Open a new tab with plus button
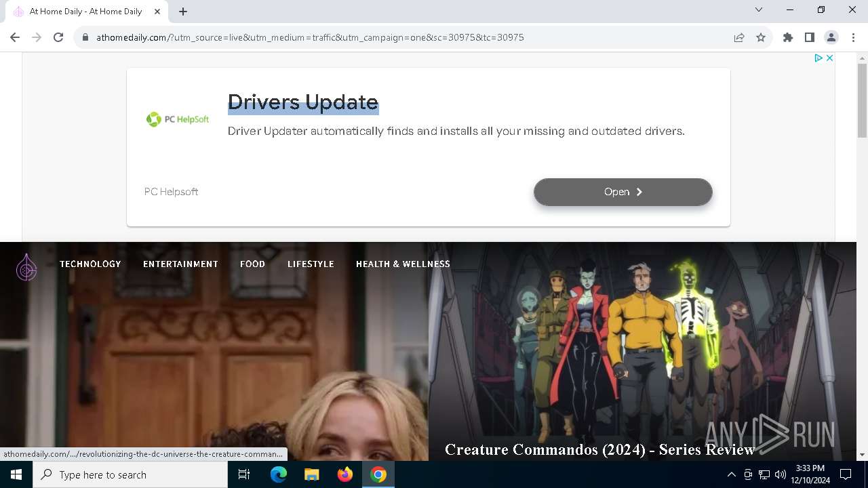868x488 pixels. tap(183, 12)
